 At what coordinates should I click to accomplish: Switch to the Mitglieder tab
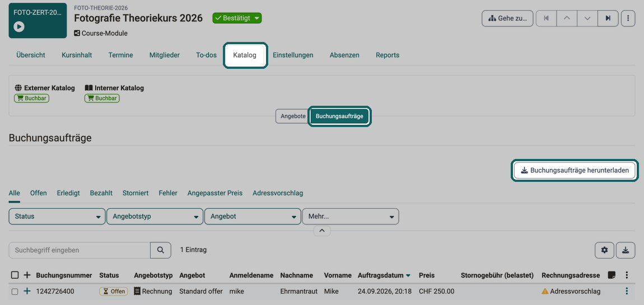164,55
